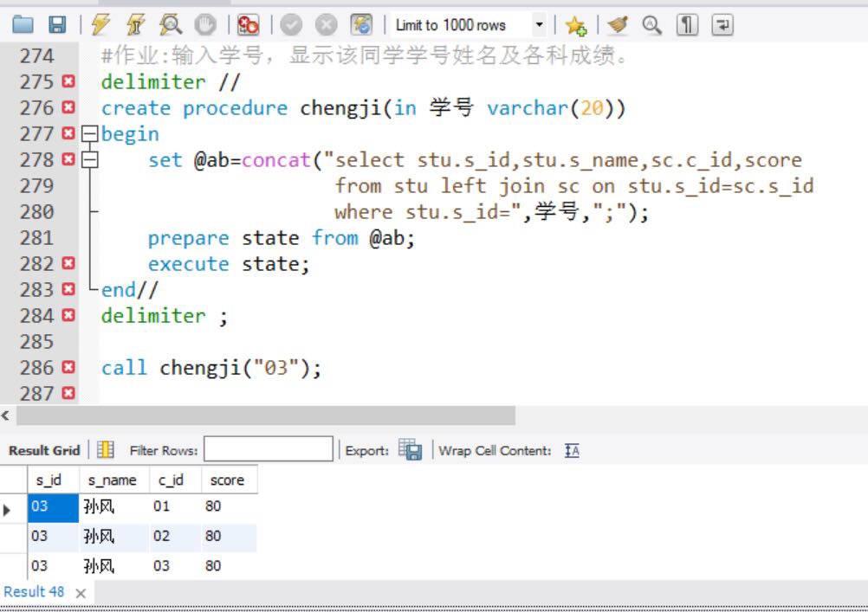Commit transaction checkmark icon
This screenshot has width=868, height=612.
(x=291, y=25)
